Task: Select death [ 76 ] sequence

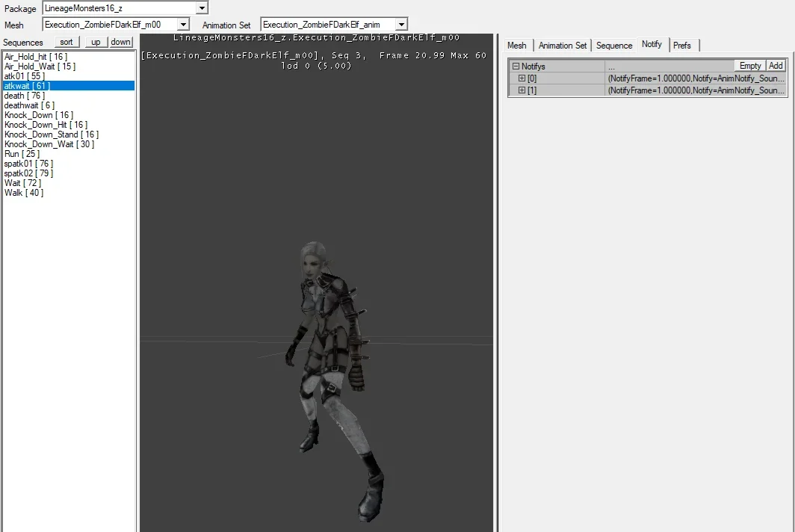Action: tap(69, 96)
